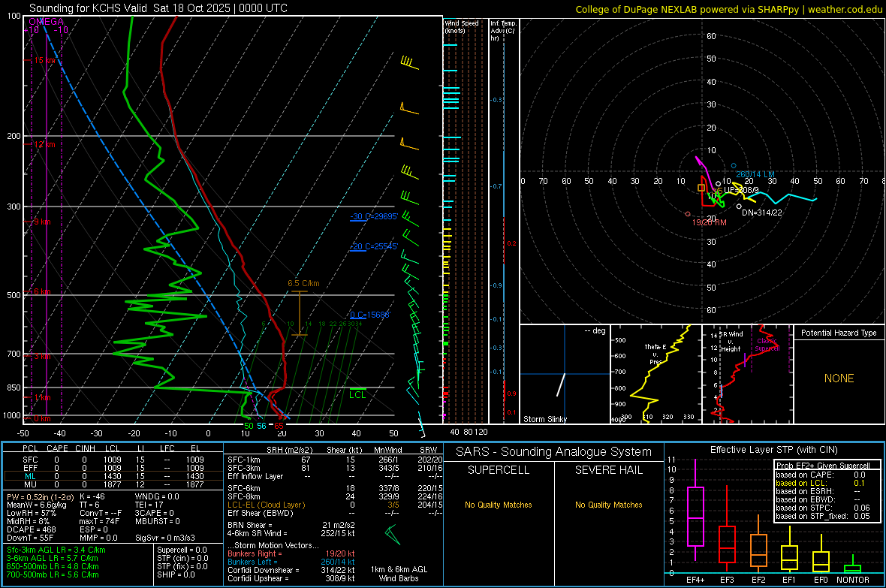Click the -30 C=29695' level label

pos(374,216)
